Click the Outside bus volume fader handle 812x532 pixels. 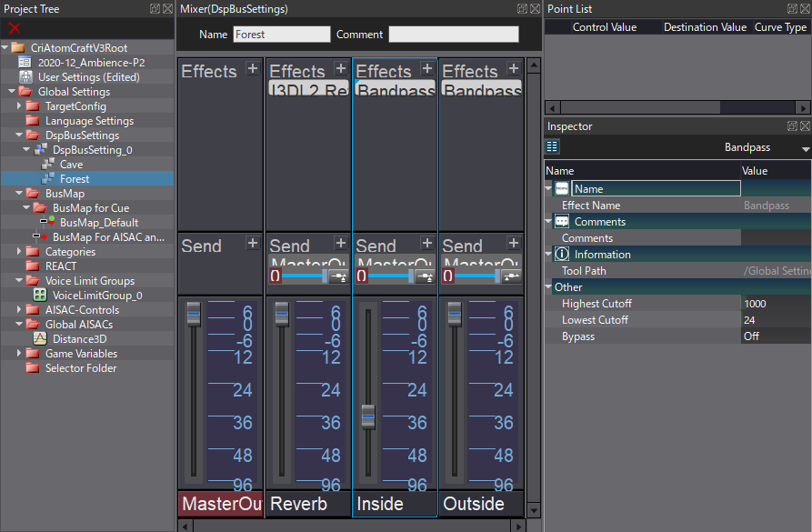click(455, 314)
